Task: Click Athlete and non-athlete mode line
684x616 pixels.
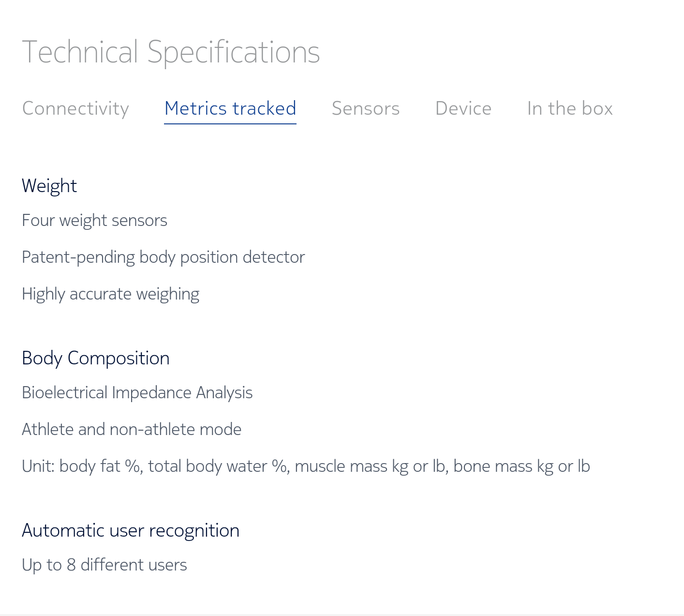Action: pyautogui.click(x=132, y=430)
